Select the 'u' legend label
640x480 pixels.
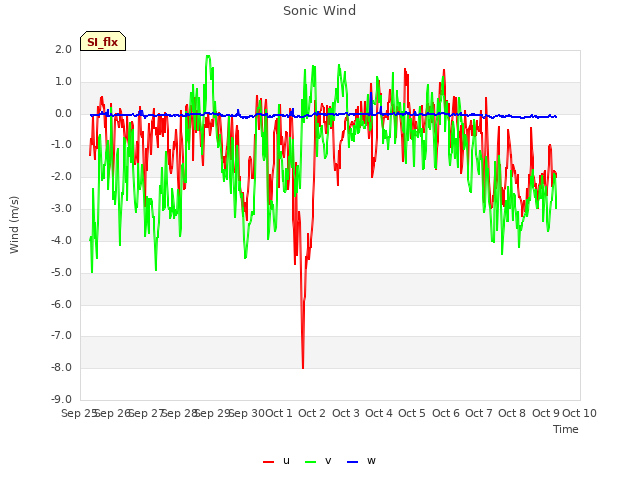(286, 461)
